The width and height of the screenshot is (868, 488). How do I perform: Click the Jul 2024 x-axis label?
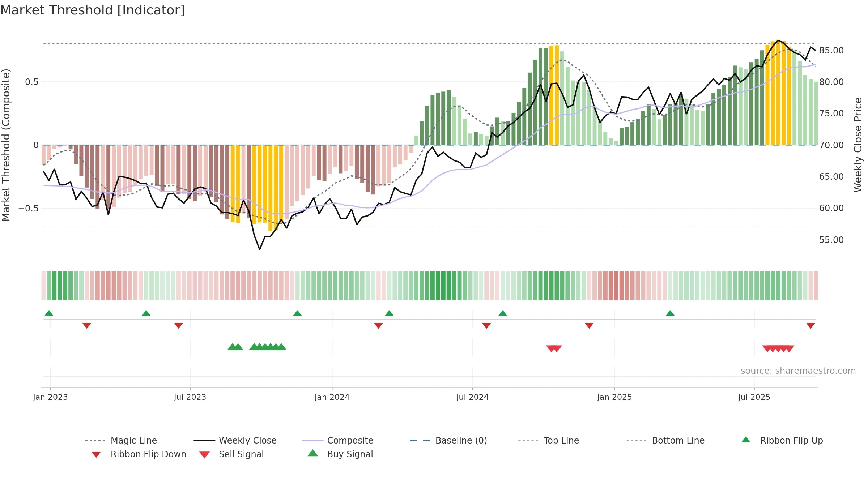(472, 397)
